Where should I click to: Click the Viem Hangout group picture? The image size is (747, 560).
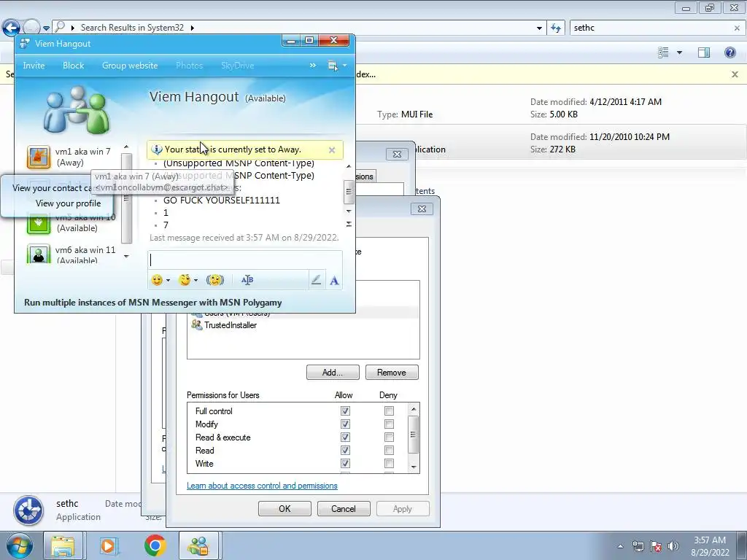coord(76,110)
